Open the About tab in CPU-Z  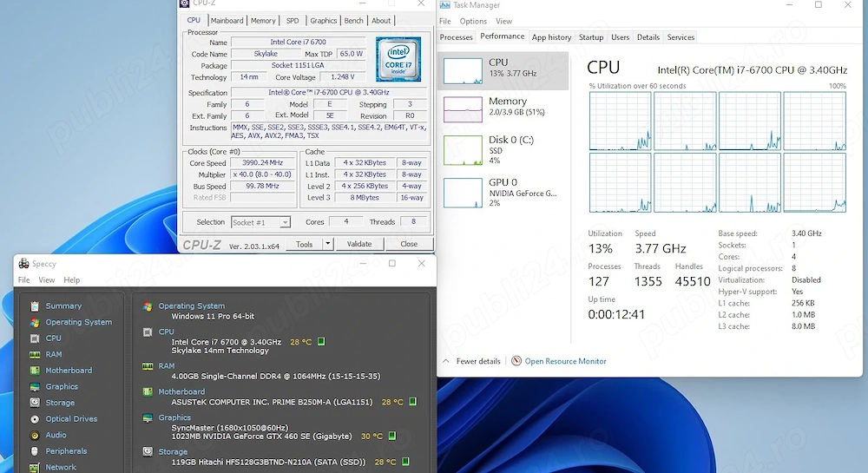(381, 21)
